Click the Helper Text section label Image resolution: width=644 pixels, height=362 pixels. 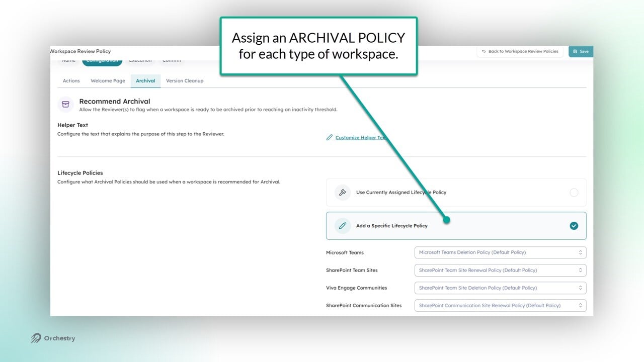(x=73, y=125)
